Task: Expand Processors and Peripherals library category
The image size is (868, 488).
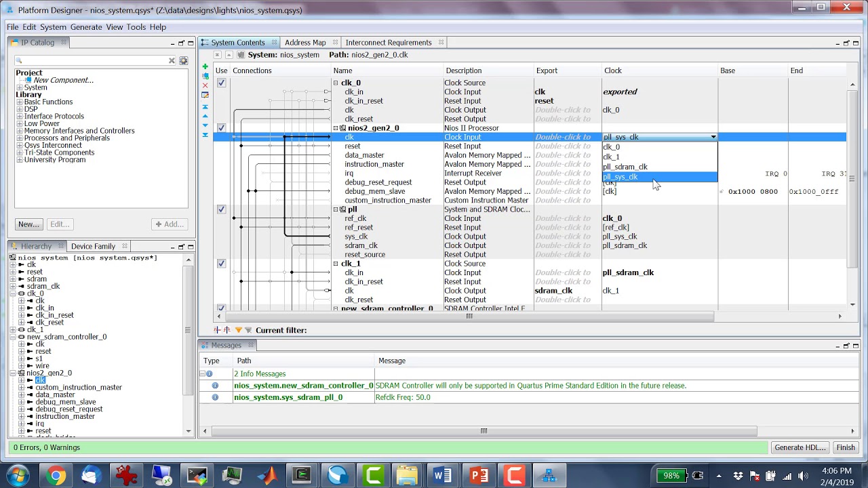Action: 20,138
